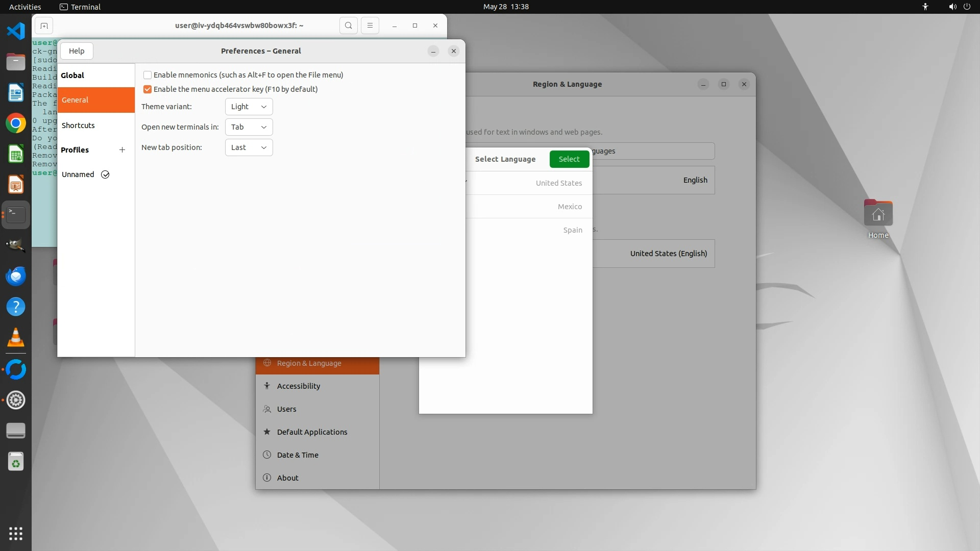Click the Help button in Preferences

click(77, 51)
